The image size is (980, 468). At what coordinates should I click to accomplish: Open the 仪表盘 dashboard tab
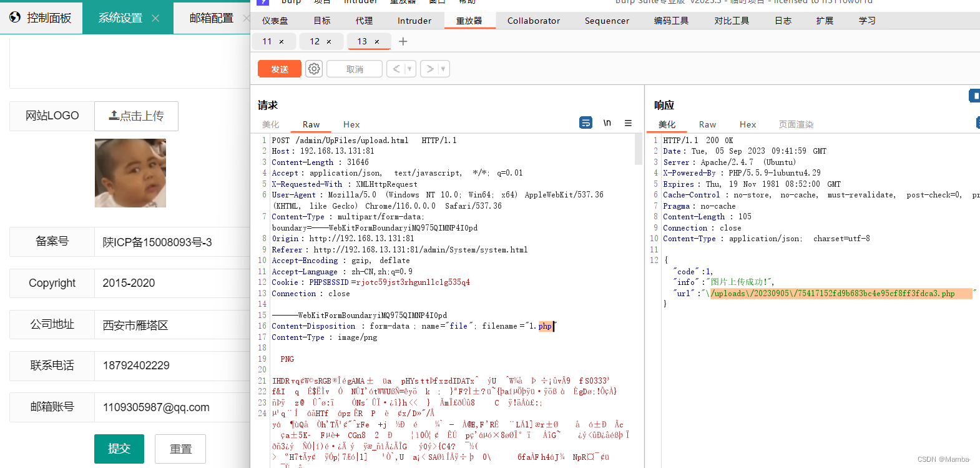point(275,21)
